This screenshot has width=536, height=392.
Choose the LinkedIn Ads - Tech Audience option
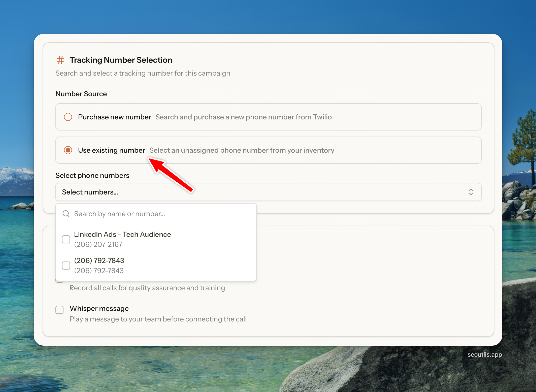tap(122, 234)
